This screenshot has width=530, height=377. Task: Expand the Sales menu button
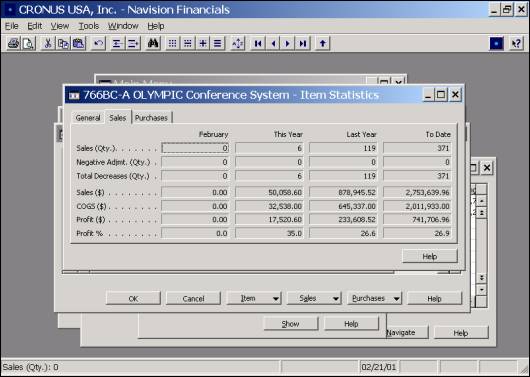[x=314, y=299]
